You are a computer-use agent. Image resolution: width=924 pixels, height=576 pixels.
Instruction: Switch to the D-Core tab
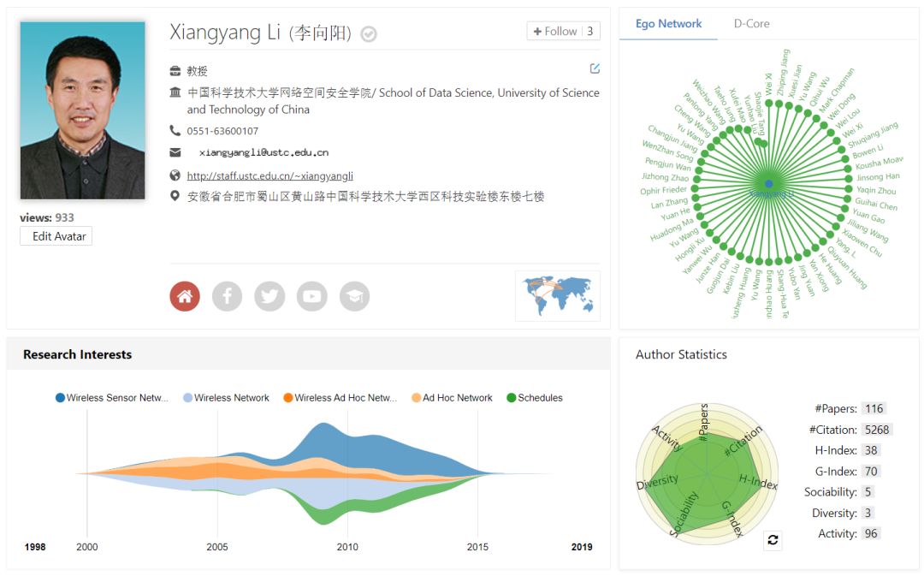tap(751, 24)
